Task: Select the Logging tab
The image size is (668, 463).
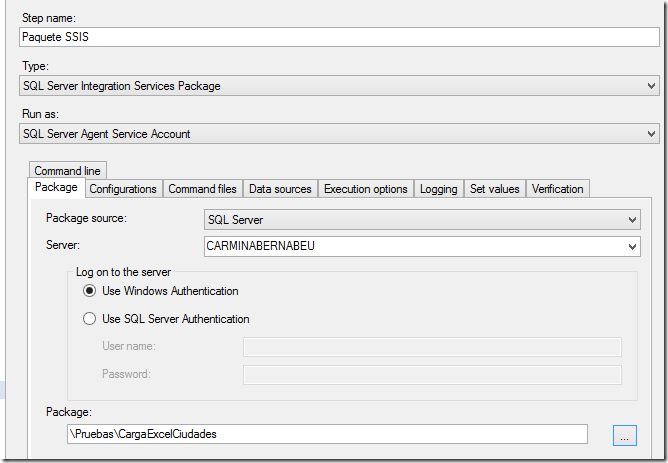Action: click(438, 189)
